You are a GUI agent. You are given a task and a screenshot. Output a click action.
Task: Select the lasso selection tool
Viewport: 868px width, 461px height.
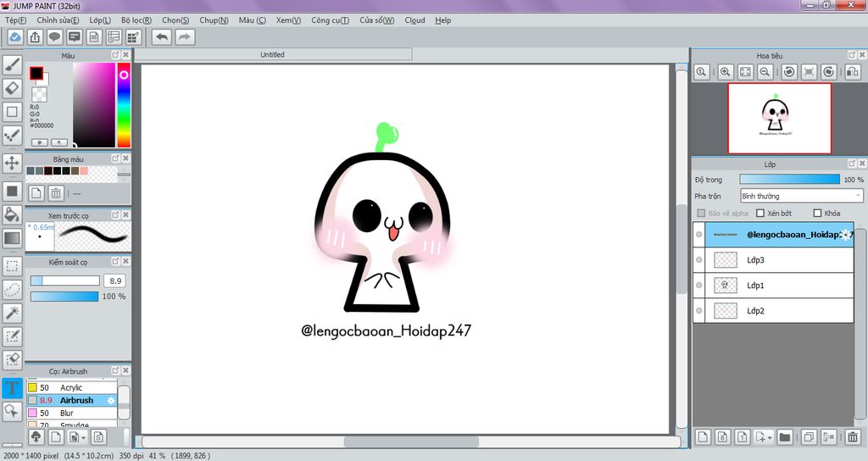(12, 290)
